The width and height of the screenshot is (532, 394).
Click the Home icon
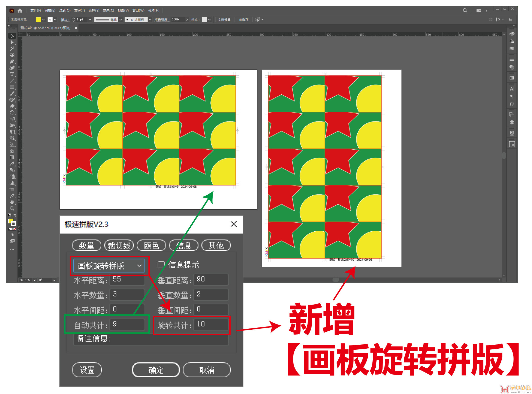tap(20, 10)
